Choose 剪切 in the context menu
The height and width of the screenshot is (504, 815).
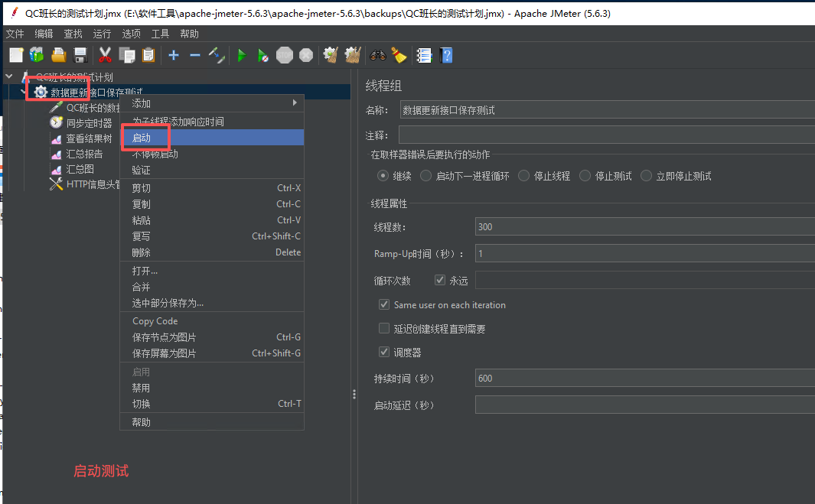pos(212,188)
